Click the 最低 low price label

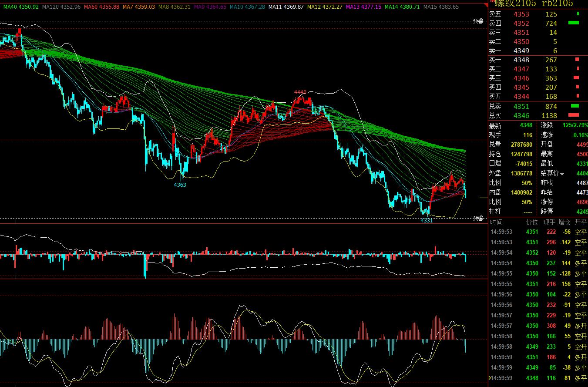click(547, 164)
